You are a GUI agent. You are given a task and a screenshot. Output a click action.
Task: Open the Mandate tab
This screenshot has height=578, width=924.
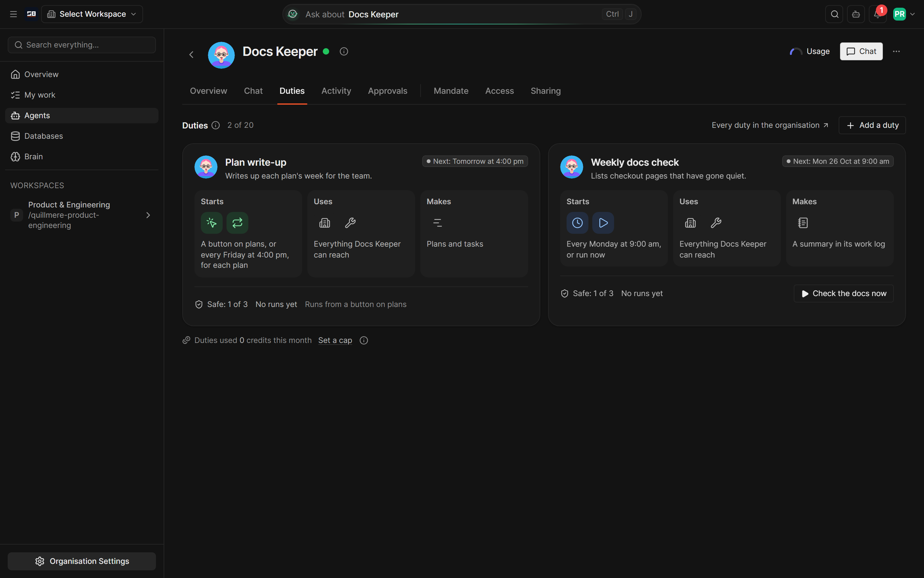(451, 91)
